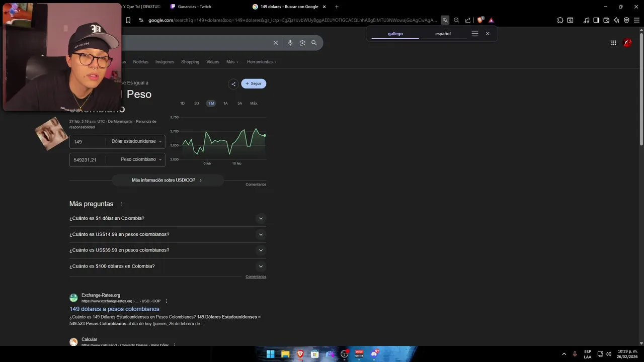Open translate popup options menu icon
The image size is (644, 362).
pyautogui.click(x=474, y=34)
